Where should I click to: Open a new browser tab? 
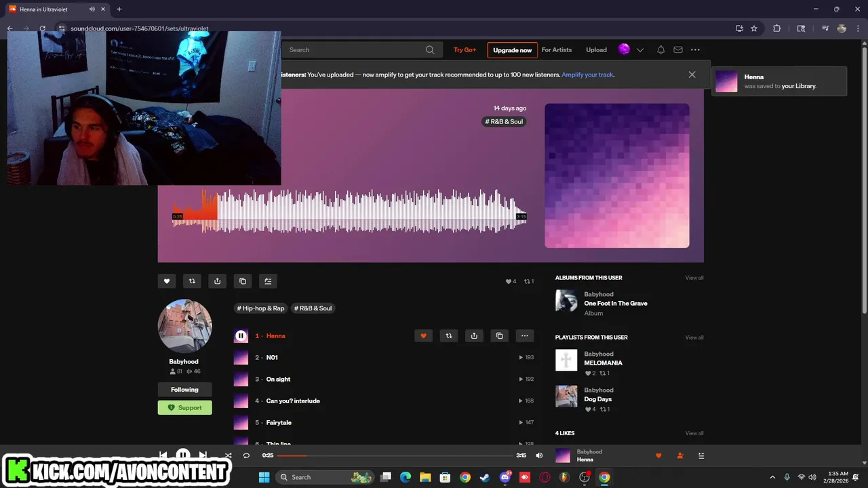pyautogui.click(x=119, y=9)
